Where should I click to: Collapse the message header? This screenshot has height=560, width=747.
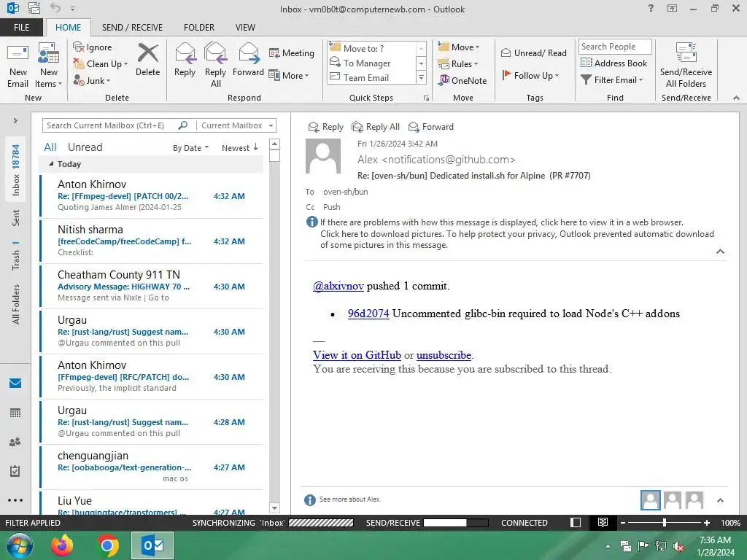click(x=720, y=252)
